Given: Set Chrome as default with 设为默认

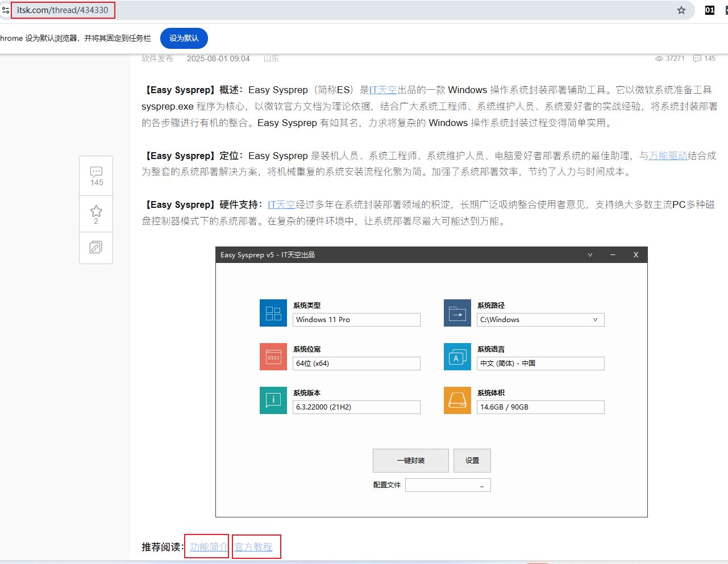Looking at the screenshot, I should coord(184,38).
